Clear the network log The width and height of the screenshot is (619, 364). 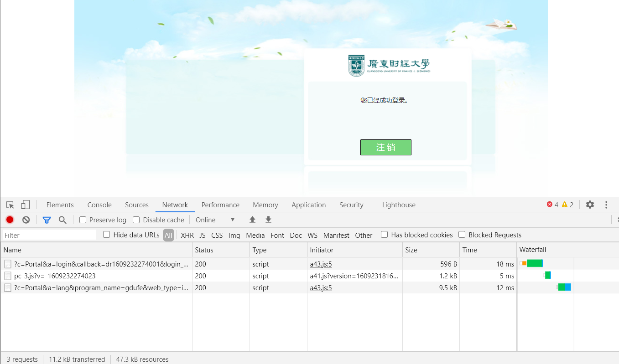click(26, 220)
